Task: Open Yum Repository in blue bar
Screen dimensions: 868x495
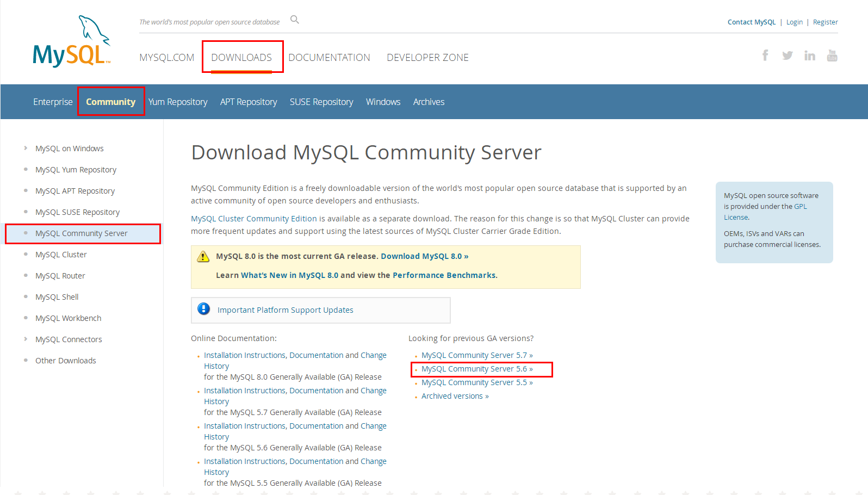Action: coord(178,102)
